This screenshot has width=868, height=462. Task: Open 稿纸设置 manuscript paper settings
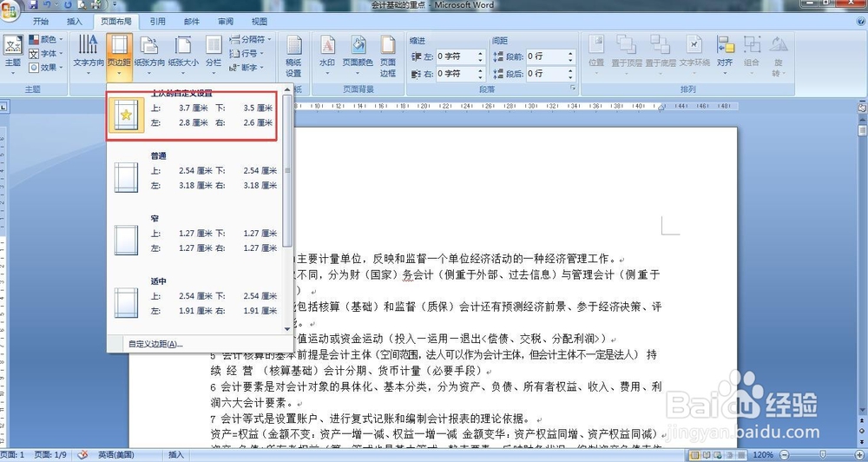[293, 56]
